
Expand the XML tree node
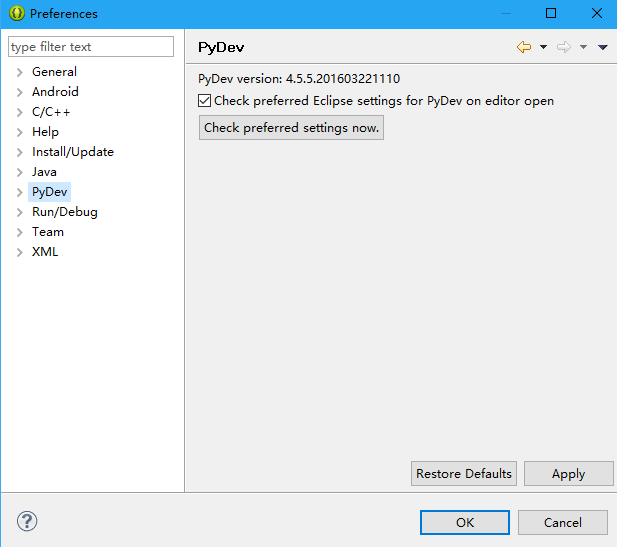coord(20,252)
